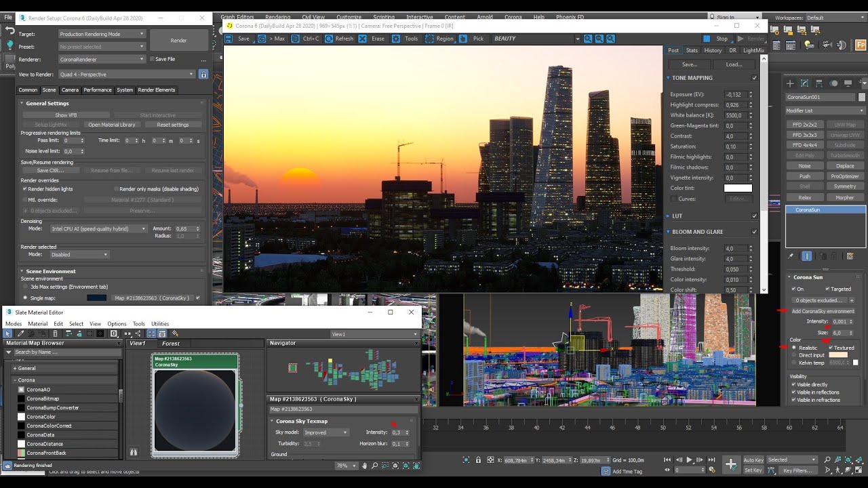Save the render in Corona frame buffer
Viewport: 868px width, 488px height.
click(x=237, y=39)
